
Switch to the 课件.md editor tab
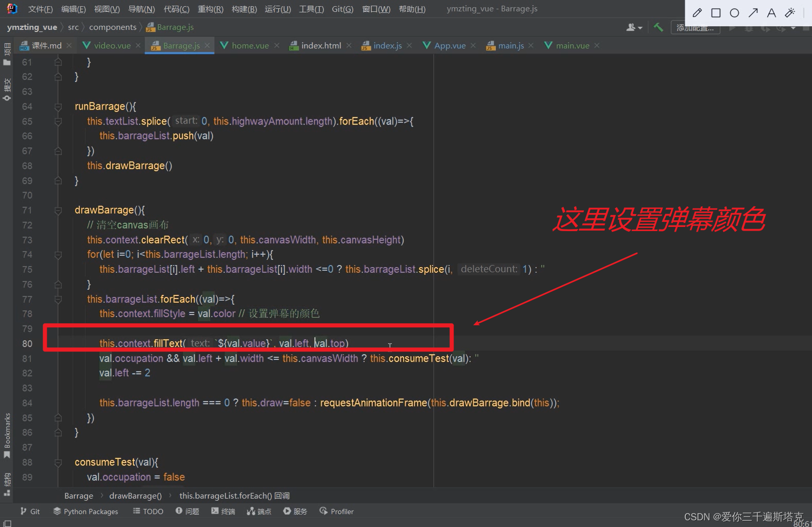[x=46, y=46]
